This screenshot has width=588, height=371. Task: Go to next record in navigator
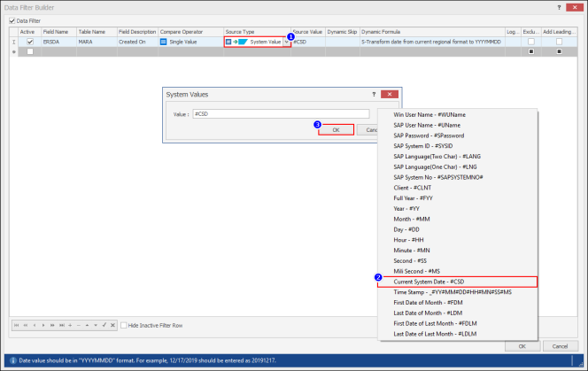click(43, 325)
